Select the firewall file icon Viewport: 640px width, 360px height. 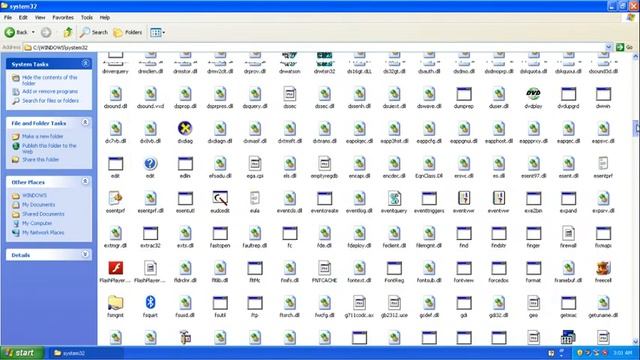(x=568, y=233)
